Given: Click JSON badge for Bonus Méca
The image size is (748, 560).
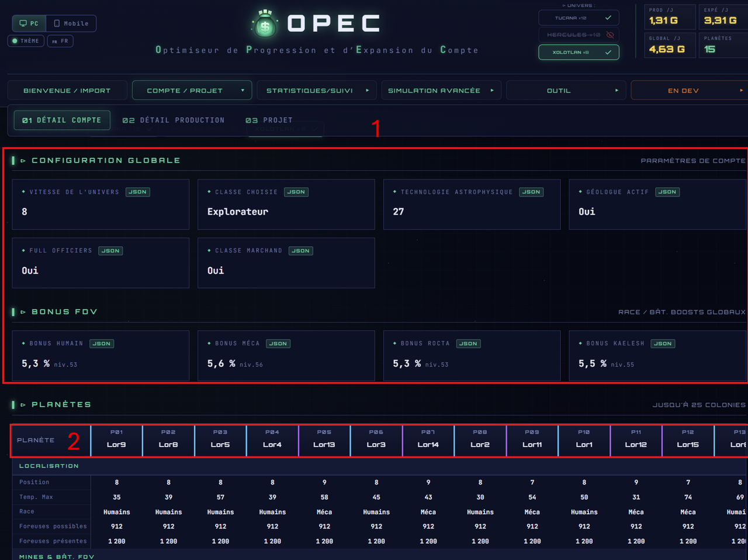Looking at the screenshot, I should click(278, 344).
